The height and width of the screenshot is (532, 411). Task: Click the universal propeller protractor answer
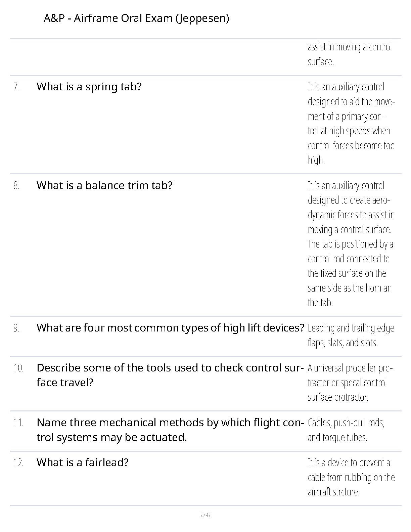(349, 383)
